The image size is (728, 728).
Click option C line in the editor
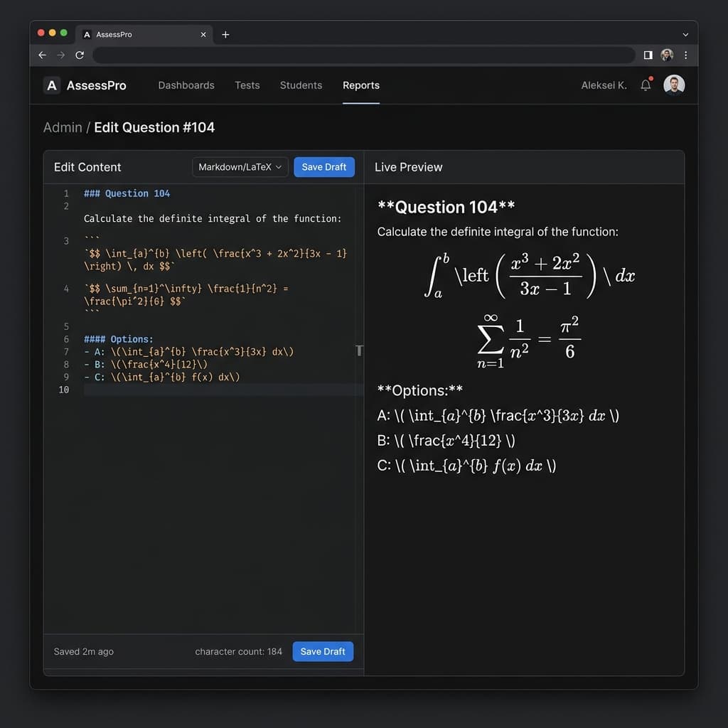pos(162,377)
